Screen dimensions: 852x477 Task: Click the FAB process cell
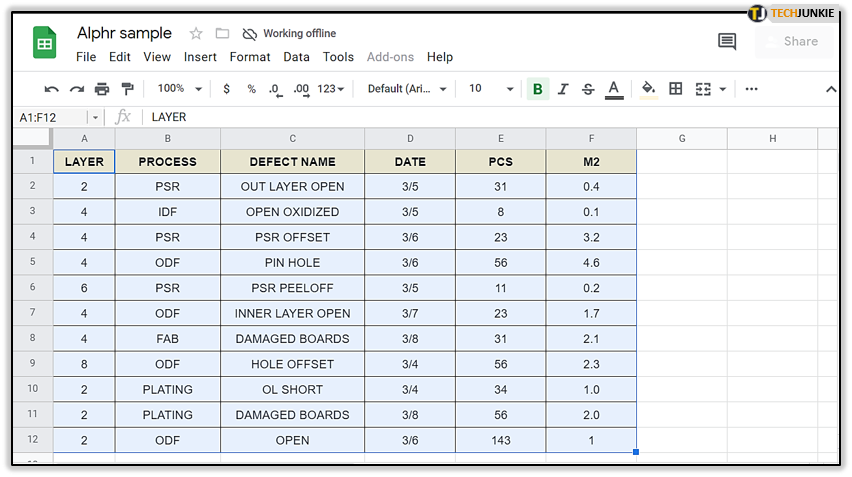tap(167, 339)
